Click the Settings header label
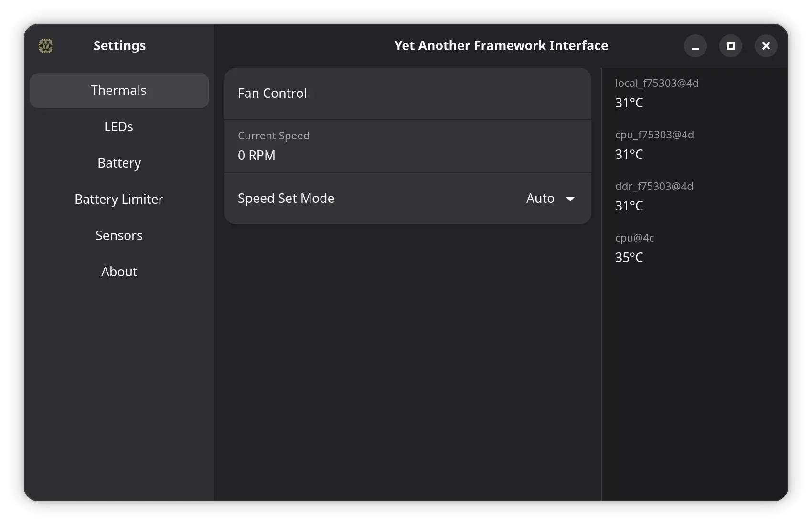This screenshot has height=525, width=812. coord(119,45)
